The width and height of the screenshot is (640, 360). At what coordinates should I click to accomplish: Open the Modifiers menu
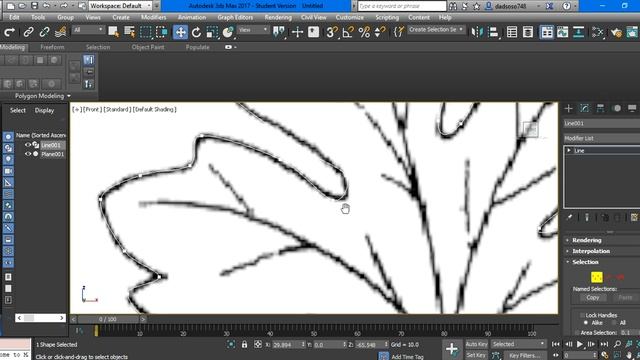pos(153,17)
